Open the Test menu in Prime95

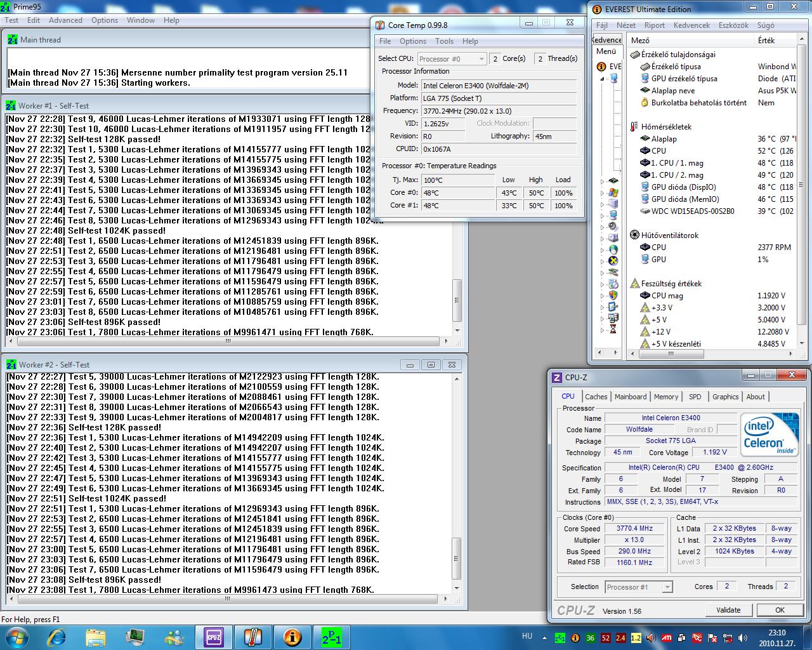point(12,20)
